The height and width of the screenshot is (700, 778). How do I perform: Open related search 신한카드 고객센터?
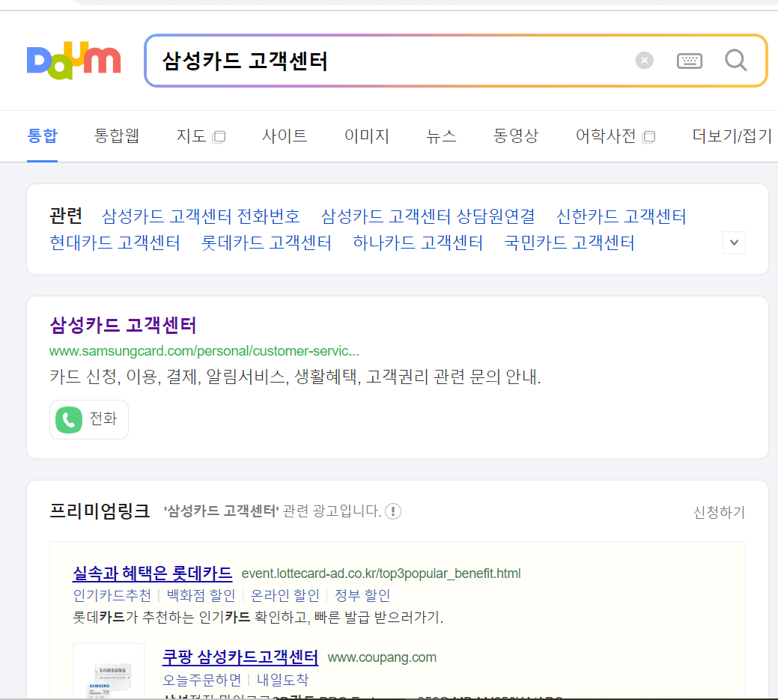point(621,216)
